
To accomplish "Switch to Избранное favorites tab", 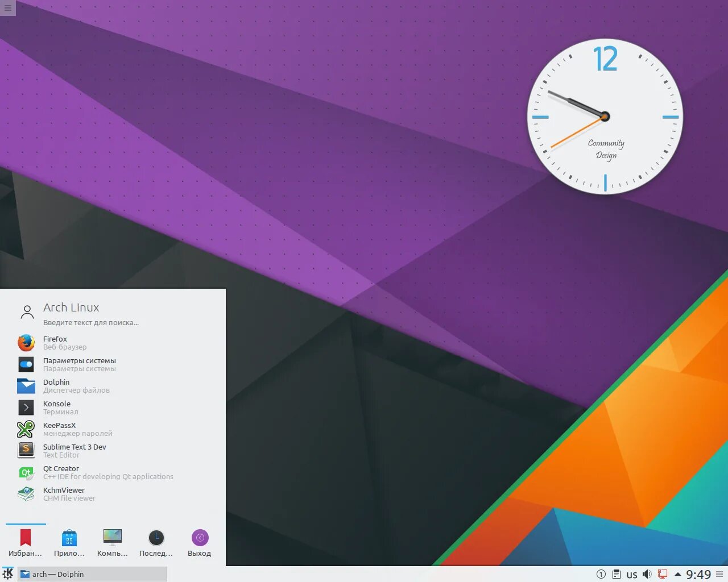I will (26, 543).
